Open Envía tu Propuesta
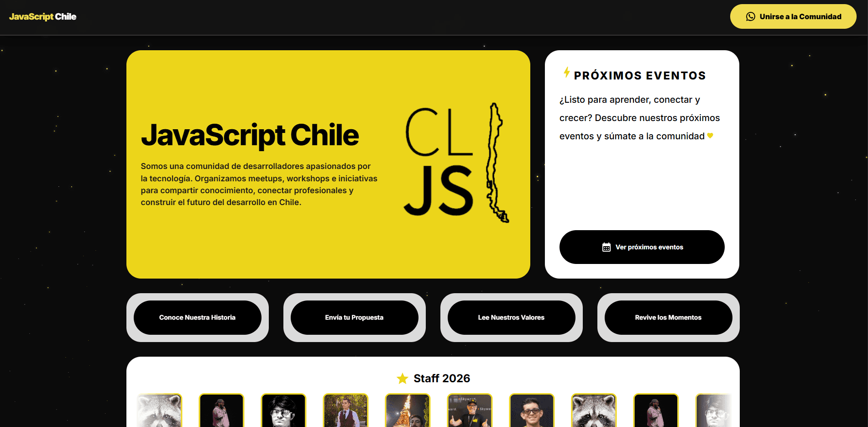 tap(354, 317)
